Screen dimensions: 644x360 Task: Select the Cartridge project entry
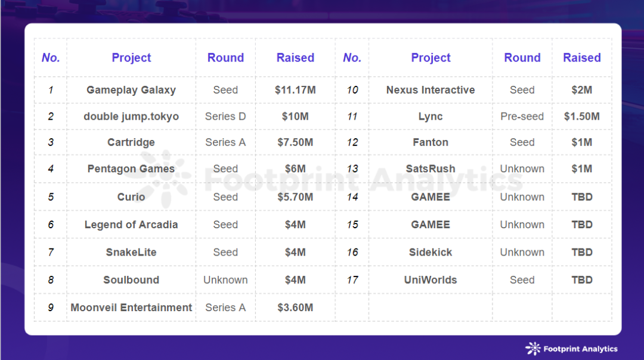pyautogui.click(x=131, y=142)
